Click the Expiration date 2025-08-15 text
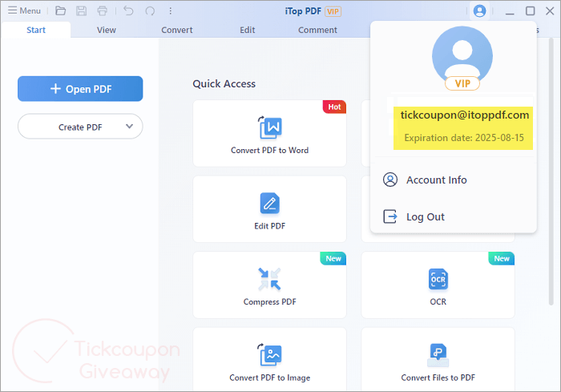Image resolution: width=561 pixels, height=392 pixels. point(464,138)
